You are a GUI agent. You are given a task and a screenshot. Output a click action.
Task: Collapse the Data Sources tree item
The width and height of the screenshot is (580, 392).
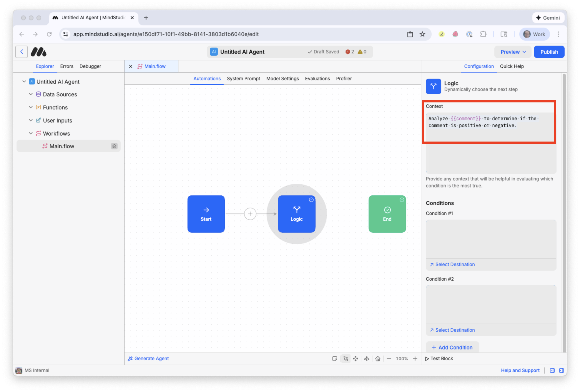(x=31, y=94)
